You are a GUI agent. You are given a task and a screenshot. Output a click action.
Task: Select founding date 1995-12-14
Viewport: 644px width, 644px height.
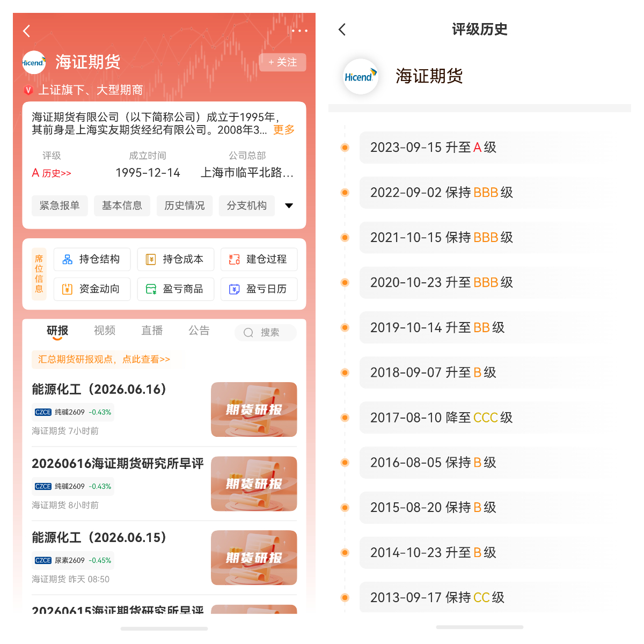[x=148, y=173]
